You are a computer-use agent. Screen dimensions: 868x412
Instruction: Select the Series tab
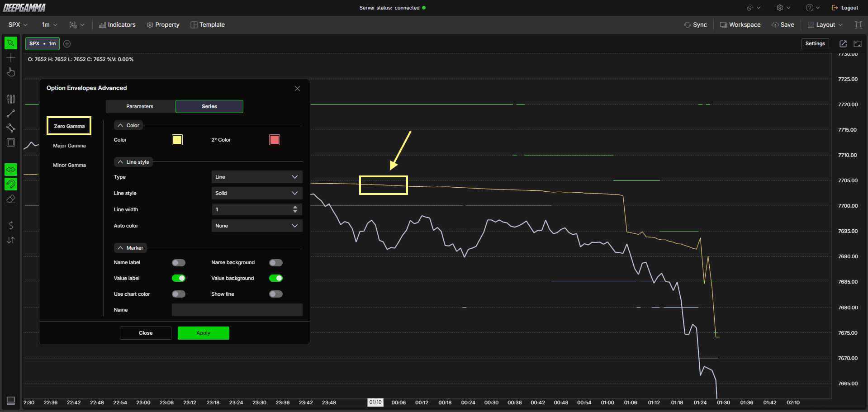pos(209,106)
